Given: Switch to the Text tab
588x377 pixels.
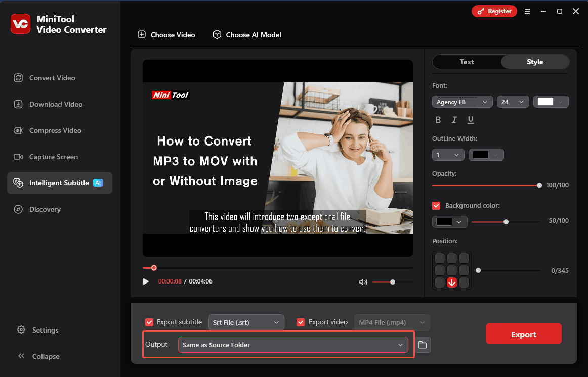Looking at the screenshot, I should click(467, 62).
